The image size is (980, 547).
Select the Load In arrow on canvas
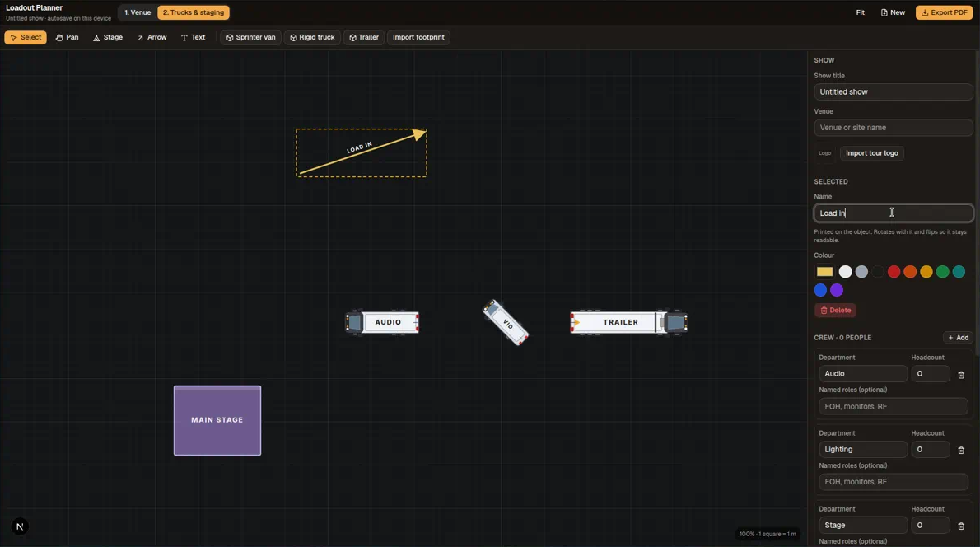click(x=362, y=152)
